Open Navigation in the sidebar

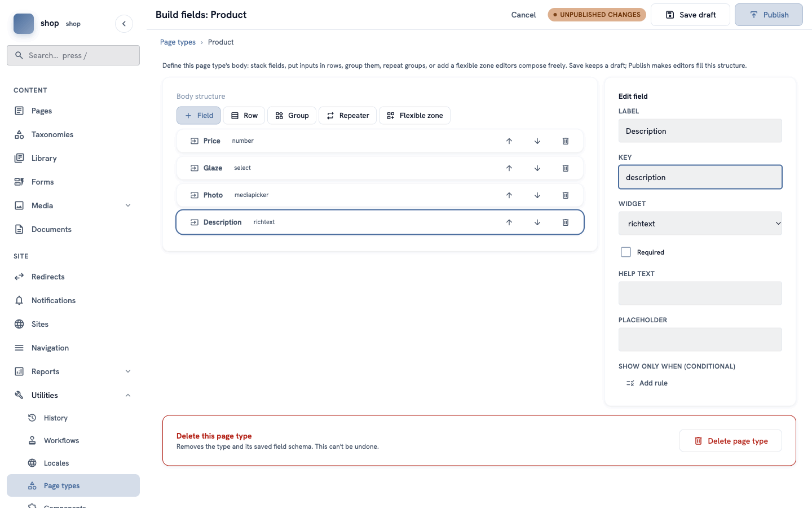click(73, 348)
